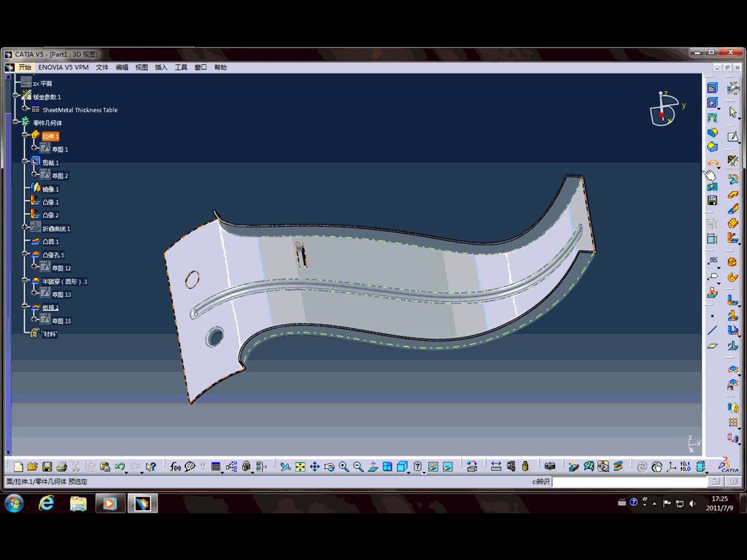Click the Measure Between ruler icon
Viewport: 747px width, 560px height.
[496, 467]
